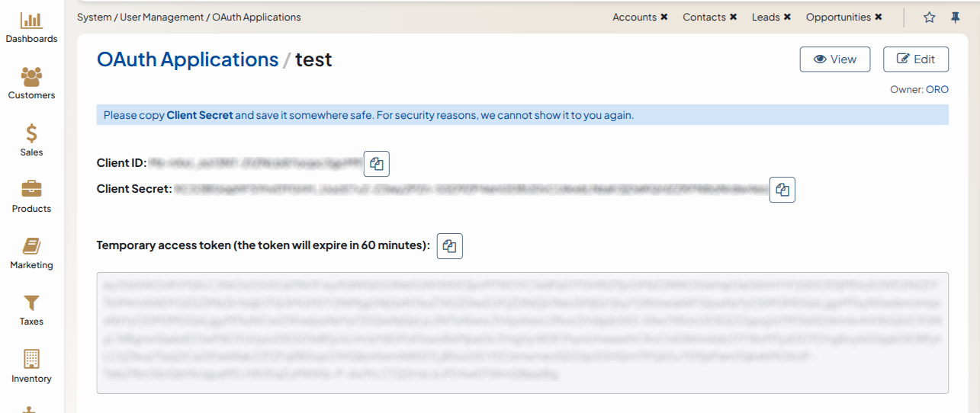Image resolution: width=980 pixels, height=413 pixels.
Task: Click the Edit button
Action: [x=916, y=59]
